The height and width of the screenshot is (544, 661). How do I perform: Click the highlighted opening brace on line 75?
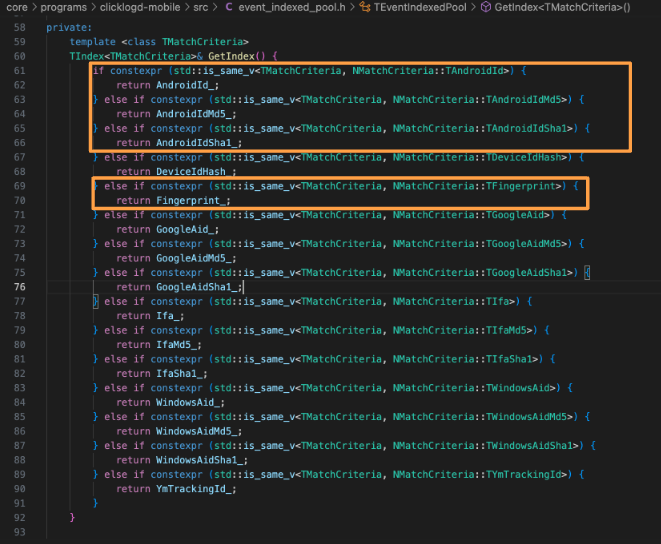[x=587, y=272]
